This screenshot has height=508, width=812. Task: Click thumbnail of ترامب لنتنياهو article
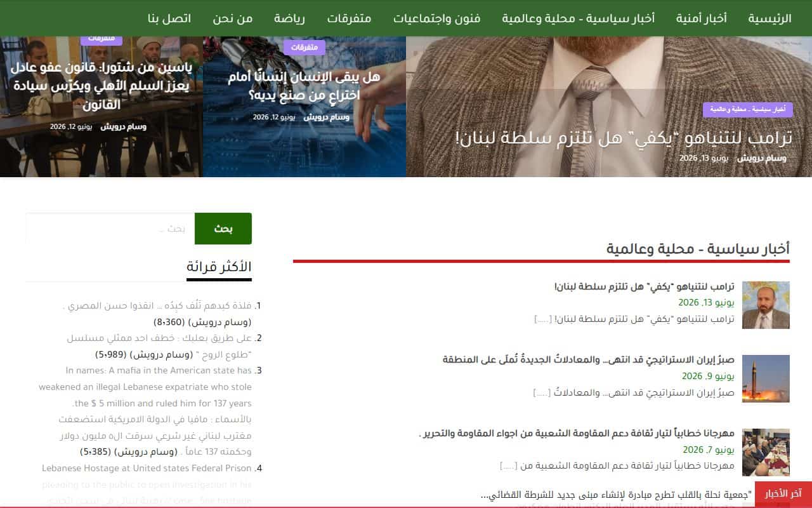tap(766, 305)
